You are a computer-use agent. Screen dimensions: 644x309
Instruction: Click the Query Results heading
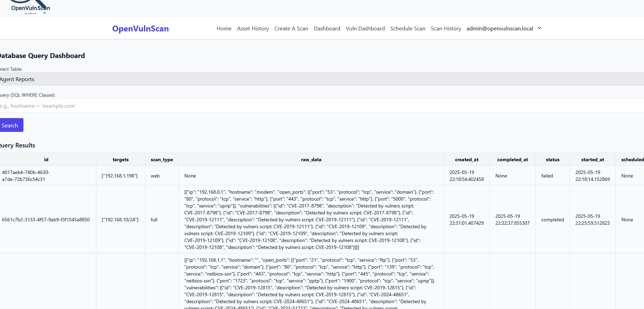click(18, 145)
